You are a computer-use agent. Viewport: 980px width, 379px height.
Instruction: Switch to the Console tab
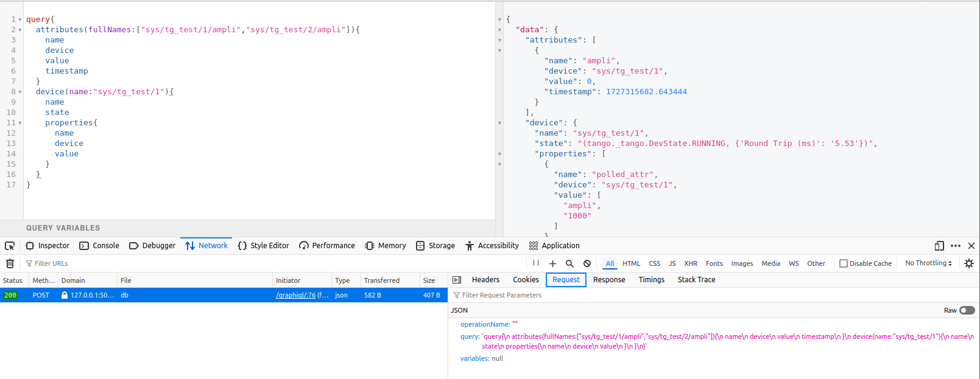[99, 246]
